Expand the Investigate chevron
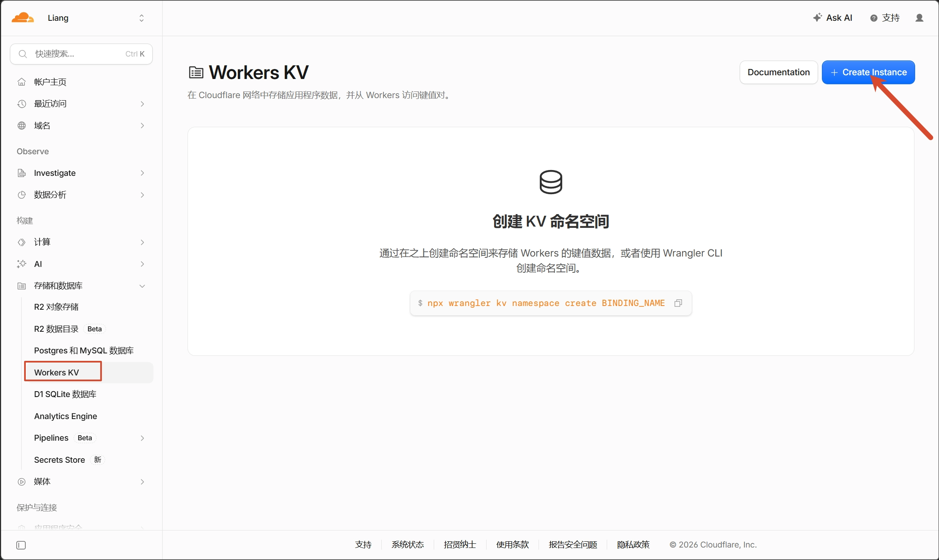This screenshot has width=939, height=560. click(142, 173)
